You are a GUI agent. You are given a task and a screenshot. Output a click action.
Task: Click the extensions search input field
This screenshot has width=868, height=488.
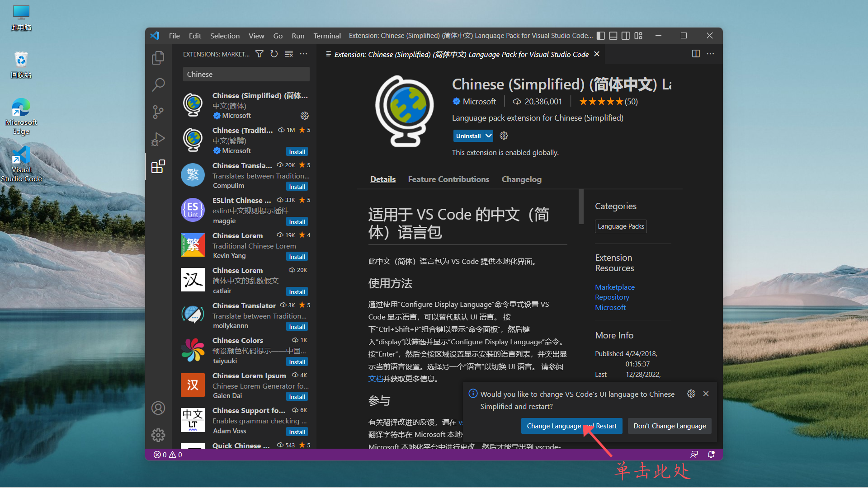[246, 74]
